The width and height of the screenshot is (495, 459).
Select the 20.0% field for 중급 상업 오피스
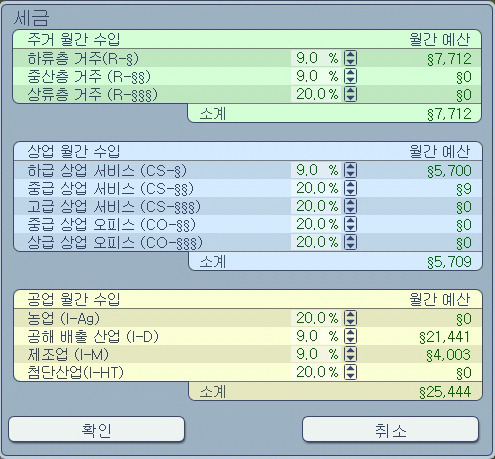click(x=317, y=224)
